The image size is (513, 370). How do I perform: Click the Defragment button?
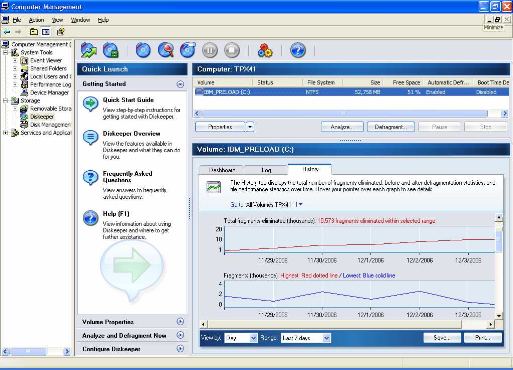click(x=391, y=127)
